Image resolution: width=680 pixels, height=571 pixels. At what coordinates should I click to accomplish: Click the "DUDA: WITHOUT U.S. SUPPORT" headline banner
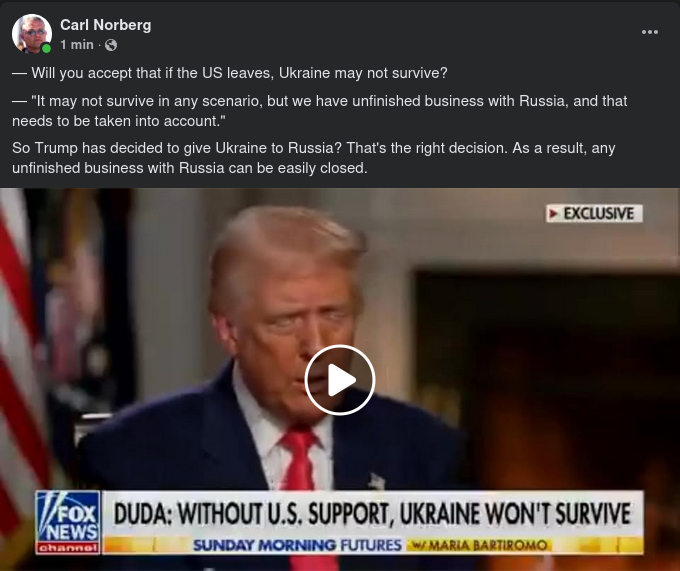(372, 514)
